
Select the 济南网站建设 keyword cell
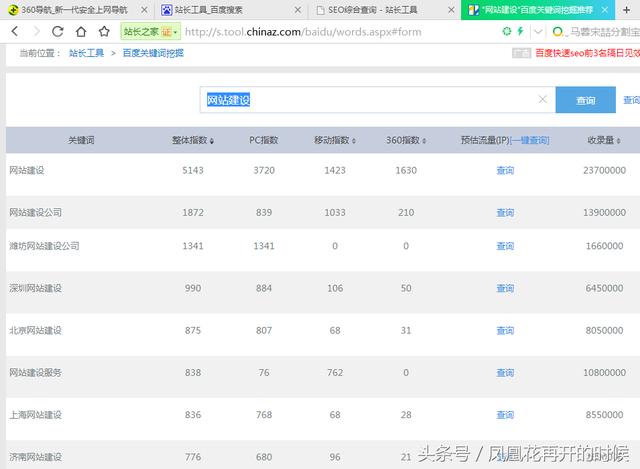[x=36, y=457]
